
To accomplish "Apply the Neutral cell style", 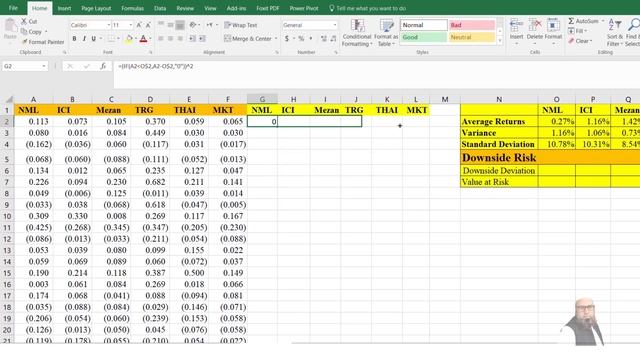I will coord(472,37).
